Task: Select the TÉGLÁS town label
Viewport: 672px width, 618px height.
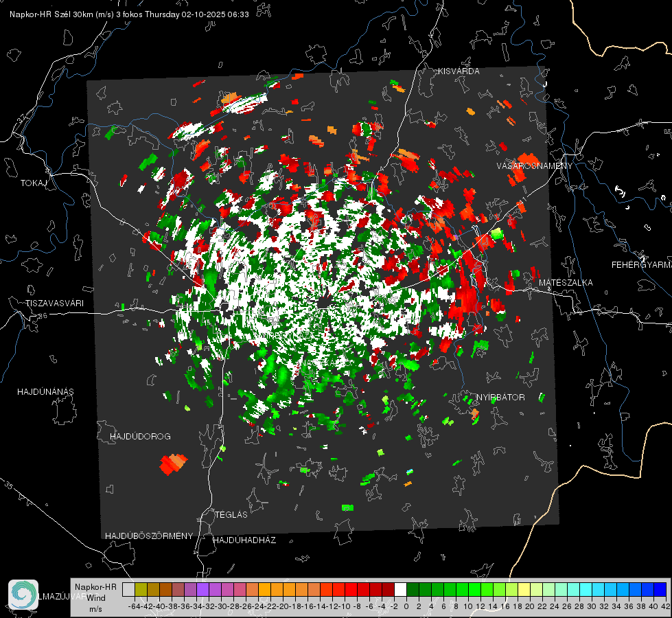Action: (231, 514)
